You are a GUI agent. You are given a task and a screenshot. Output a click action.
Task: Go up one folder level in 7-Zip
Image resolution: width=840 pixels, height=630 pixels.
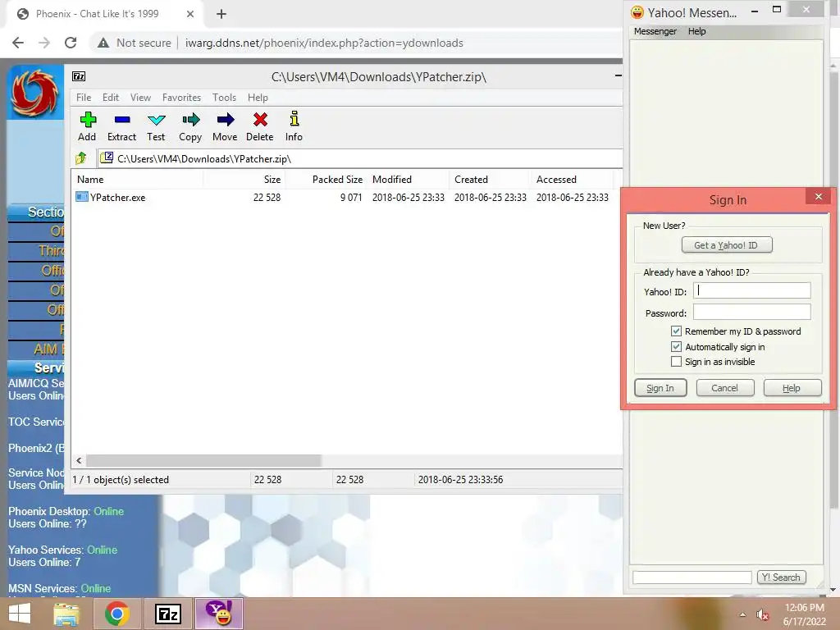(x=81, y=158)
